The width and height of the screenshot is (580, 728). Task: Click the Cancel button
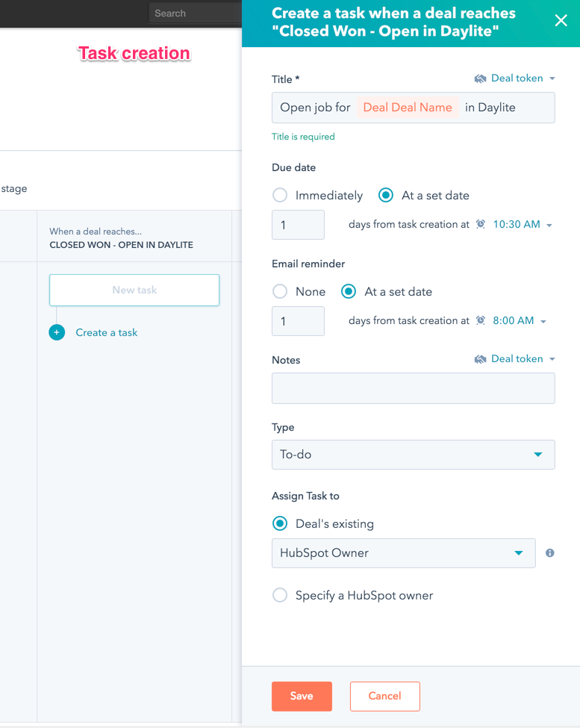384,696
